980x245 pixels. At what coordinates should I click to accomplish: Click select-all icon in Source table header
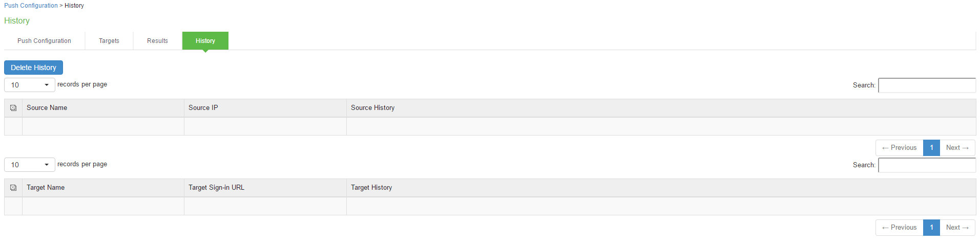(x=13, y=108)
